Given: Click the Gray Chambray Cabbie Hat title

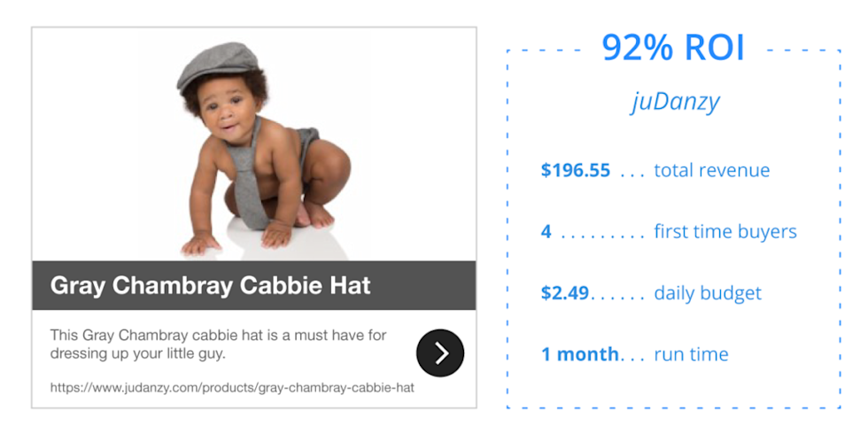Looking at the screenshot, I should (x=211, y=285).
